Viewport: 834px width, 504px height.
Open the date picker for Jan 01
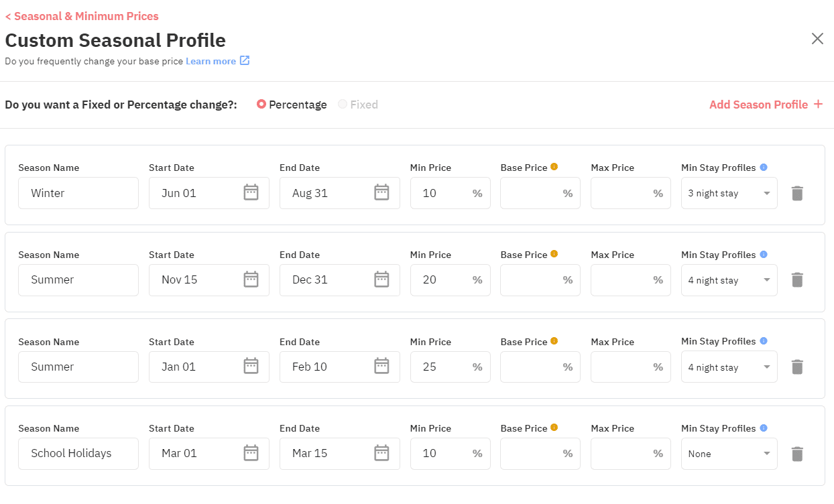tap(251, 366)
